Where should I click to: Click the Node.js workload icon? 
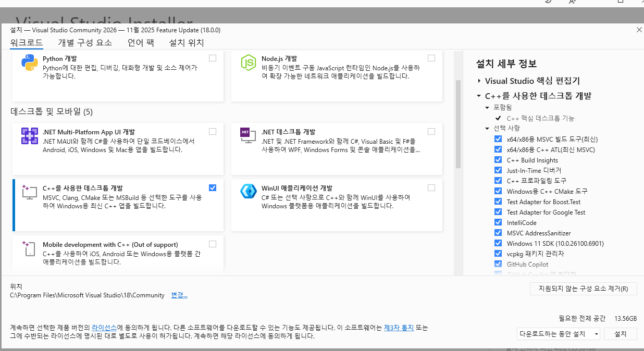(249, 62)
